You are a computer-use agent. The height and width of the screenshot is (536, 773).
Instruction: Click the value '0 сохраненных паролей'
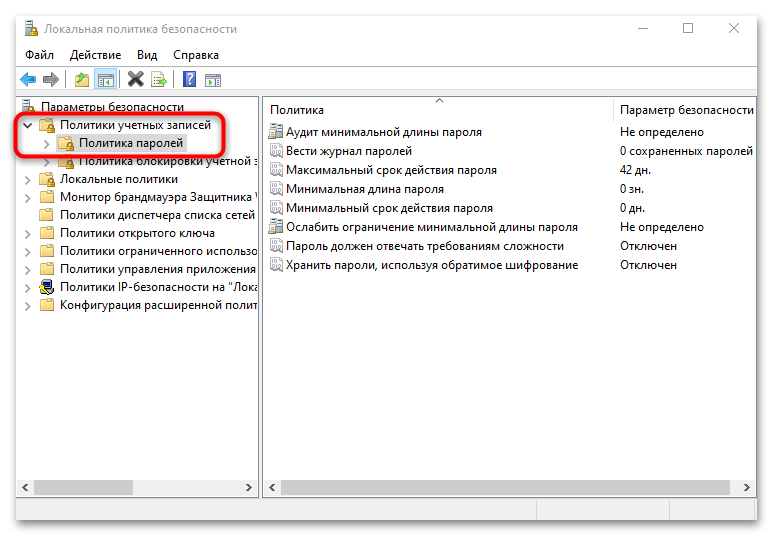686,151
